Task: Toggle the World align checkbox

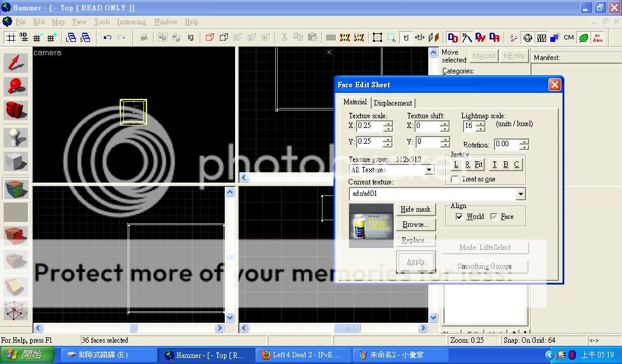Action: (459, 217)
